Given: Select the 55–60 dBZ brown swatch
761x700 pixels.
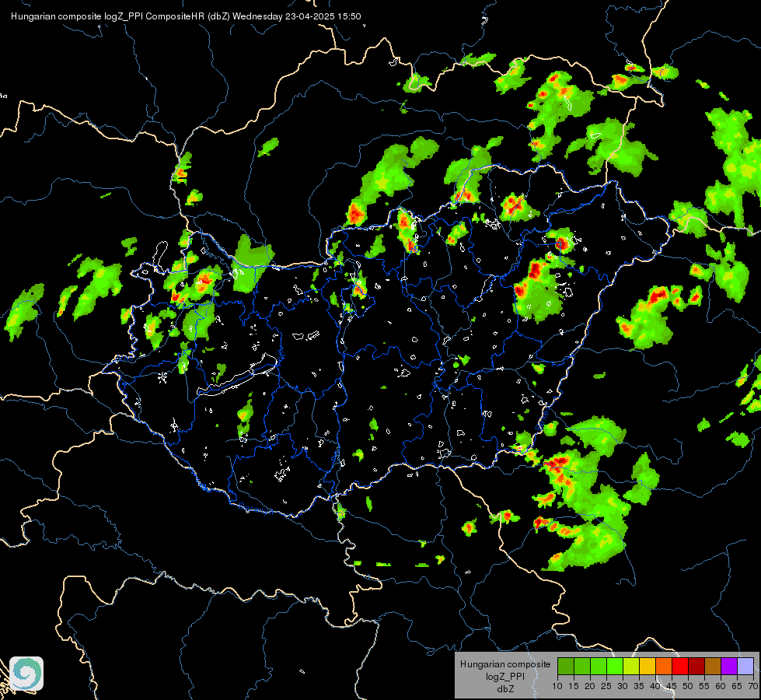Looking at the screenshot, I should [x=713, y=666].
